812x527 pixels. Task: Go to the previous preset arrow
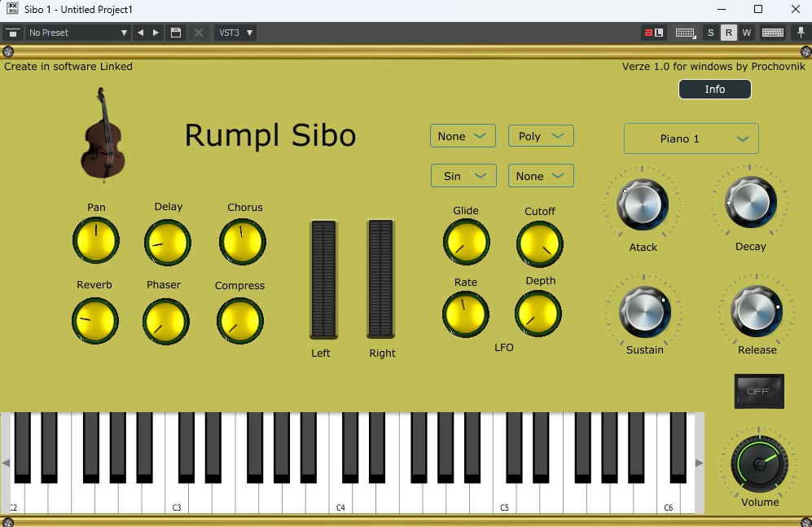click(x=141, y=33)
